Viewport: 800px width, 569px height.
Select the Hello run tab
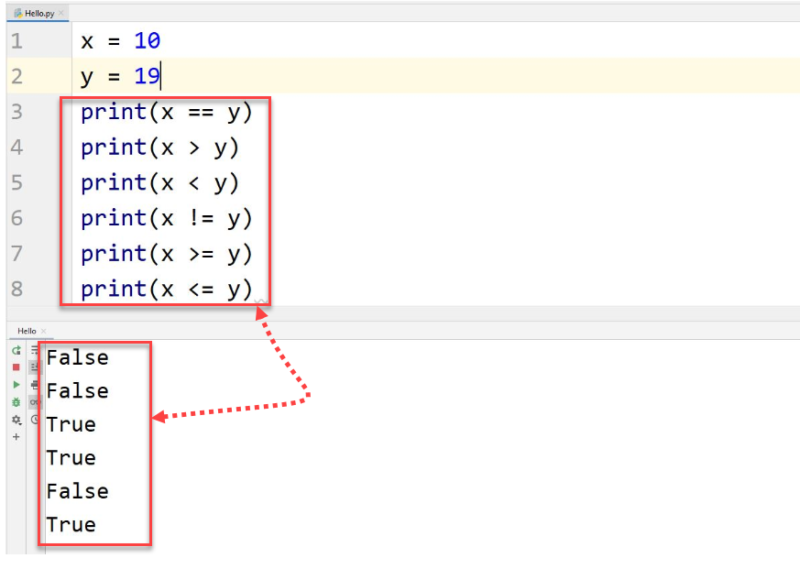tap(27, 331)
